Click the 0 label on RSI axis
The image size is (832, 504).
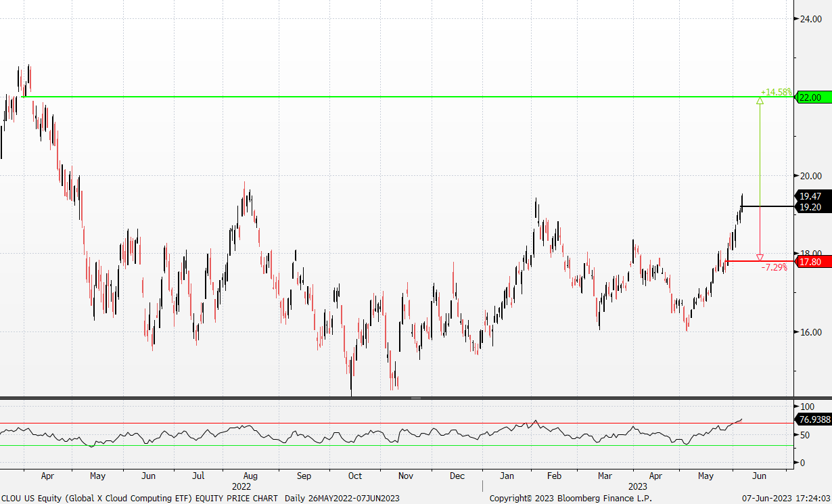pyautogui.click(x=802, y=463)
